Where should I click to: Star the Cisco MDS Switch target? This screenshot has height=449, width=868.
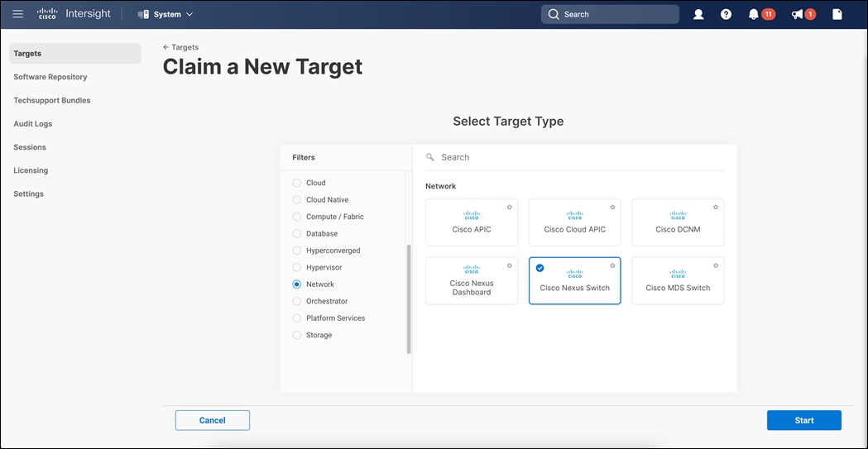pos(716,265)
